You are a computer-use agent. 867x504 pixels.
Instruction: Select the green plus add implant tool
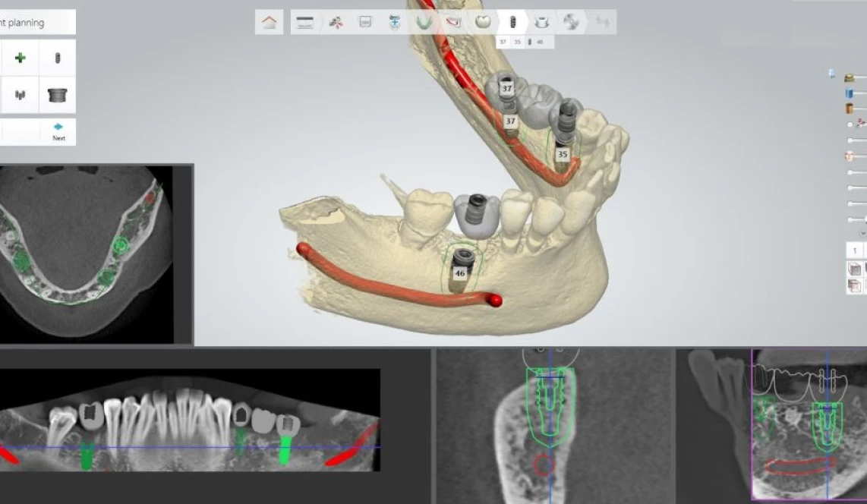coord(20,58)
